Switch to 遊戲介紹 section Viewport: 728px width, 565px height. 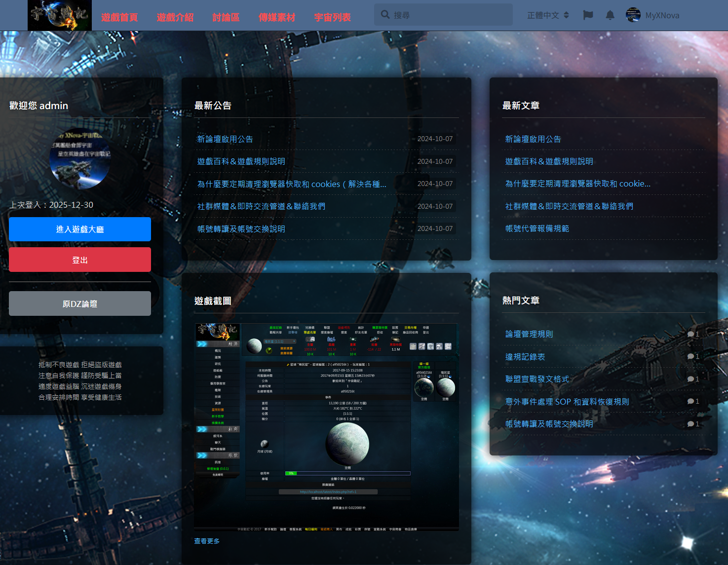(175, 16)
